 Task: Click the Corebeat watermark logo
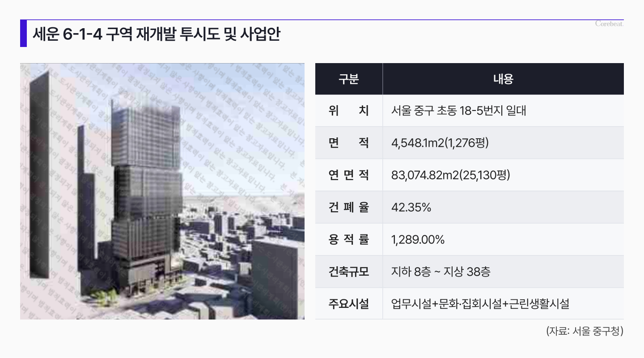click(x=609, y=24)
